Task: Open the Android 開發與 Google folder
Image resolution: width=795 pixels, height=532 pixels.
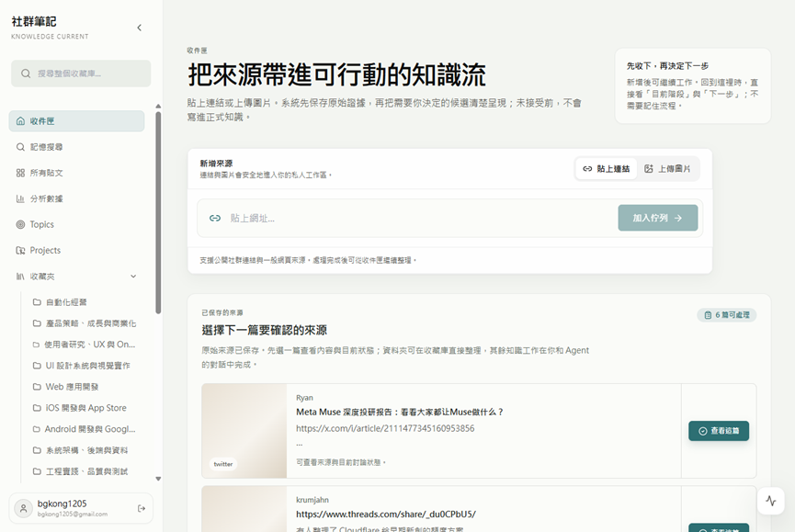Action: (x=84, y=429)
